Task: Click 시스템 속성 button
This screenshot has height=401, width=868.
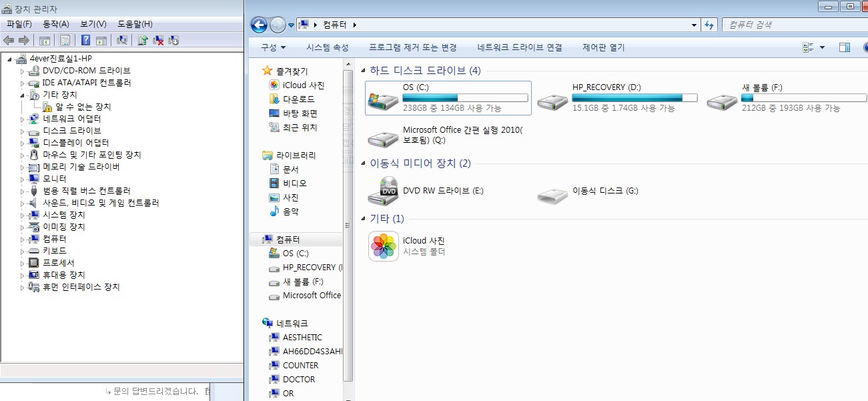Action: point(328,47)
